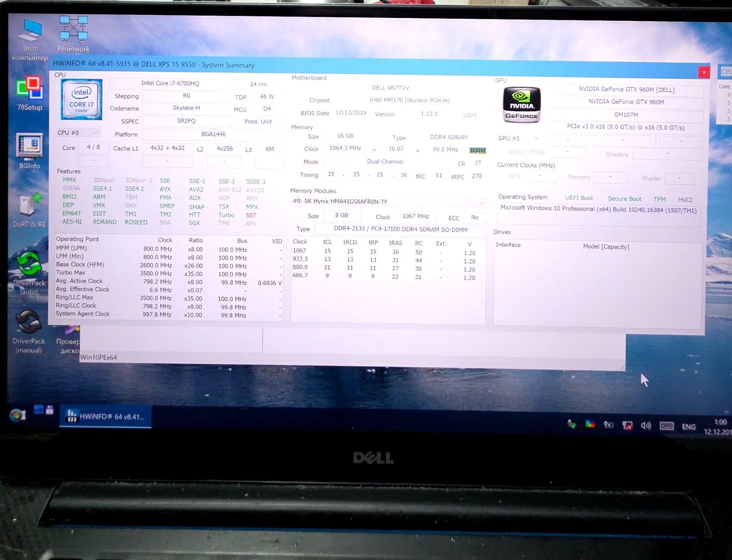Click the PCIe v3.0 x16 bus field
This screenshot has width=732, height=560.
tap(626, 128)
